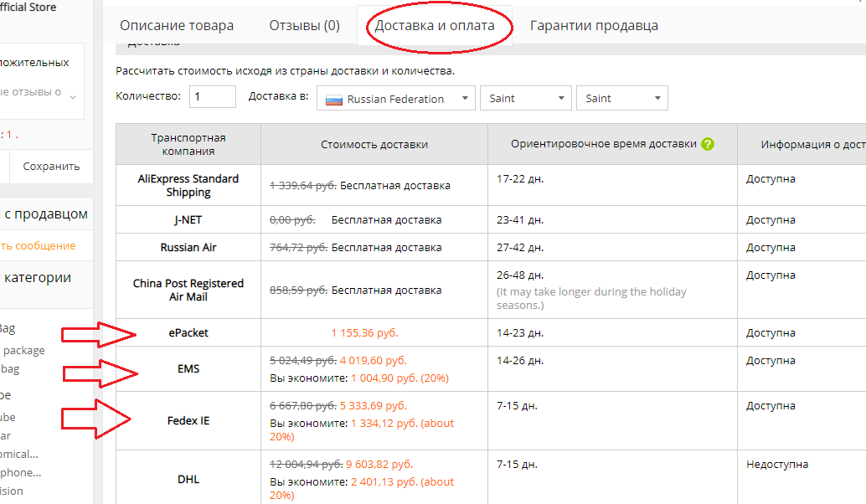The height and width of the screenshot is (504, 866).
Task: Switch to the Отзывы (0) tab
Action: [304, 25]
